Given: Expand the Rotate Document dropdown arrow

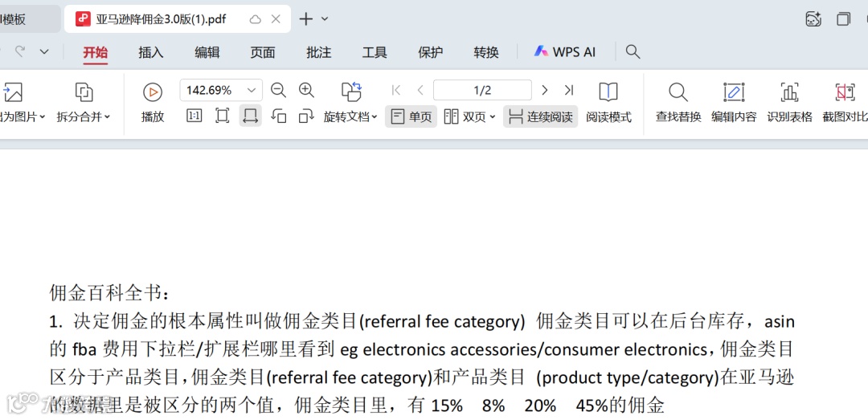Looking at the screenshot, I should [375, 116].
